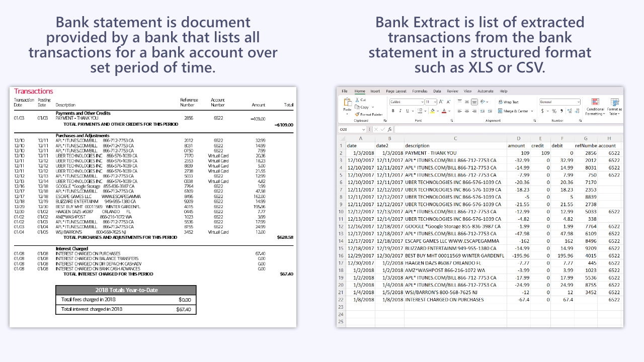Expand the Underline style arrow
Viewport: 644px width, 362px height.
[413, 111]
